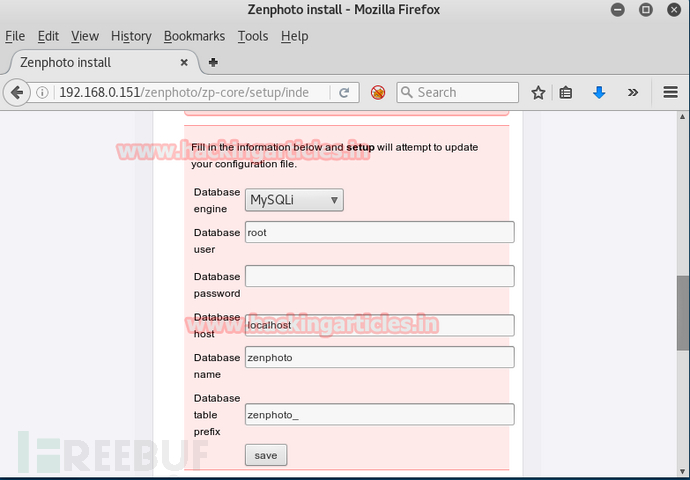Image resolution: width=690 pixels, height=480 pixels.
Task: Open downloads with the blue arrow
Action: click(x=599, y=92)
